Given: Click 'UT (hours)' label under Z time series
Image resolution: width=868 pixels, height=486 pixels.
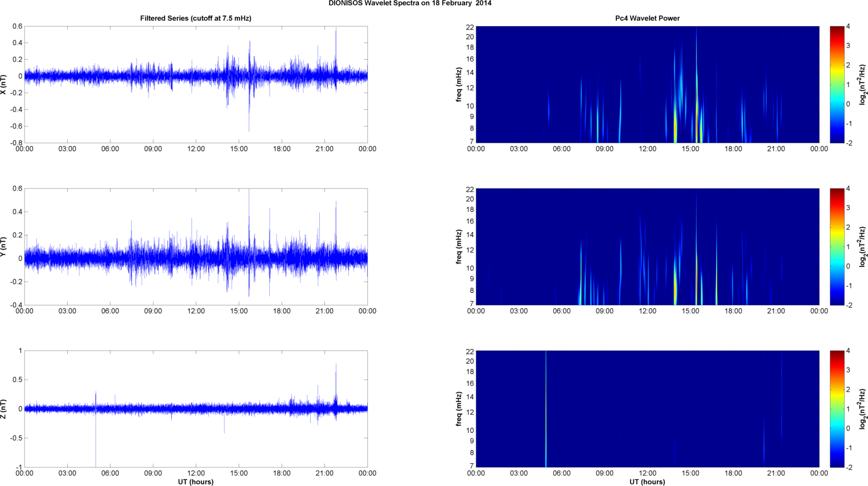Looking at the screenshot, I should pos(196,482).
